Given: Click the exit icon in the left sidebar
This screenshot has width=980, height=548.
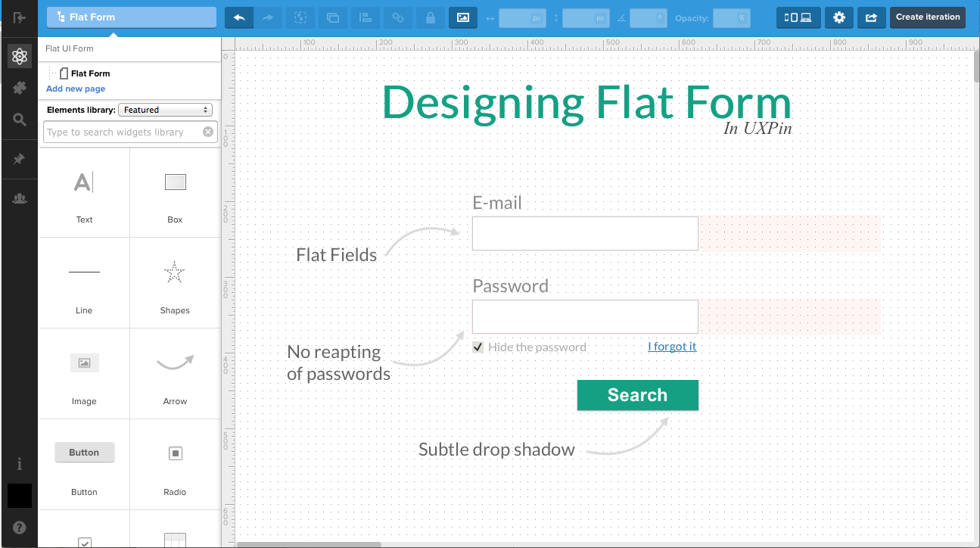Looking at the screenshot, I should coord(20,17).
